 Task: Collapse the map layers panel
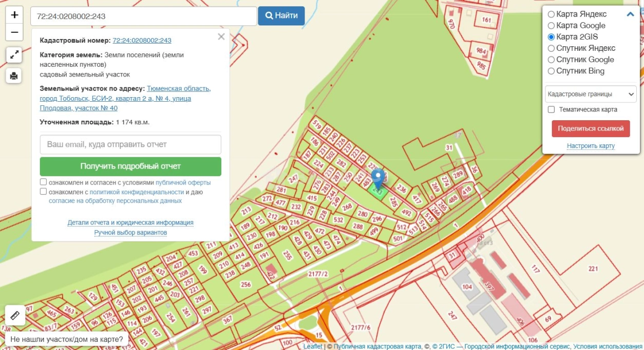click(x=630, y=14)
